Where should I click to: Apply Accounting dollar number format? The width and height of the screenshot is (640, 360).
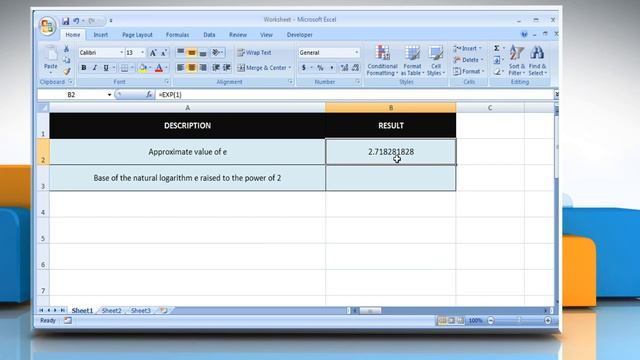click(x=304, y=68)
